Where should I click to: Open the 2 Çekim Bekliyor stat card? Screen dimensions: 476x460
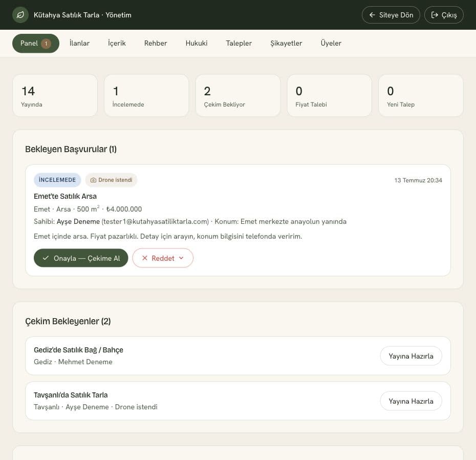pos(238,96)
